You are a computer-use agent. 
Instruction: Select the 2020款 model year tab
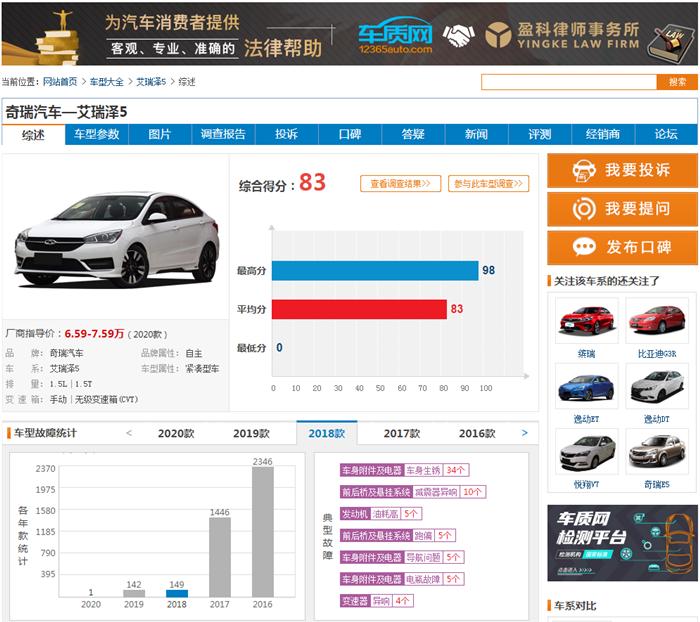pos(176,434)
